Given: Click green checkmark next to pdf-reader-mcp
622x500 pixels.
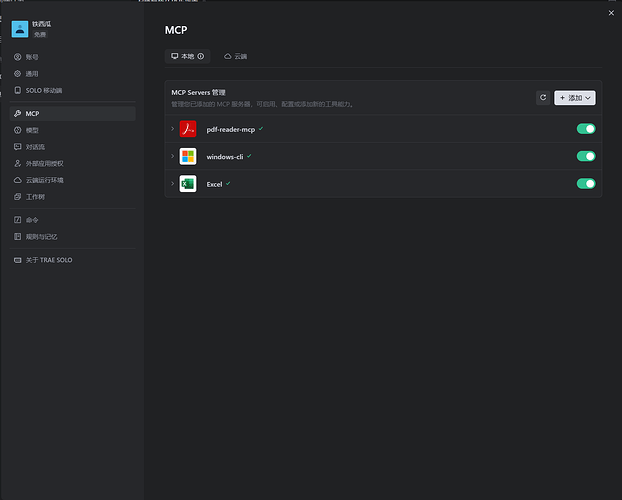Looking at the screenshot, I should point(261,129).
